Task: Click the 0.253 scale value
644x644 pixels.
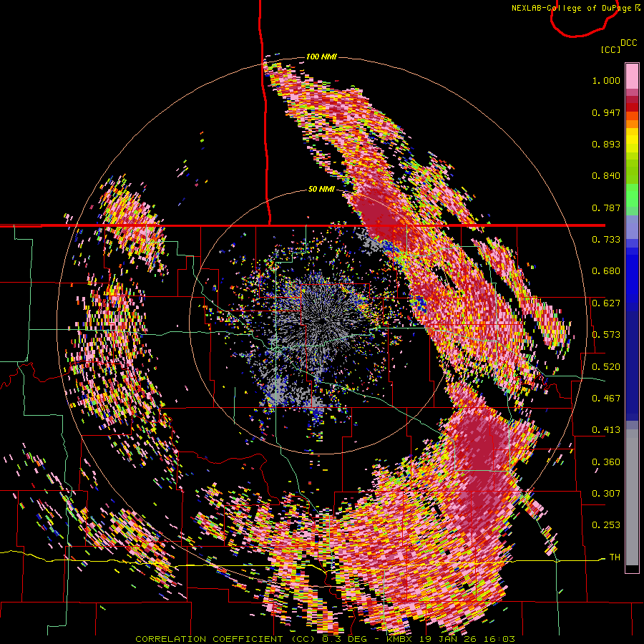Action: point(606,525)
